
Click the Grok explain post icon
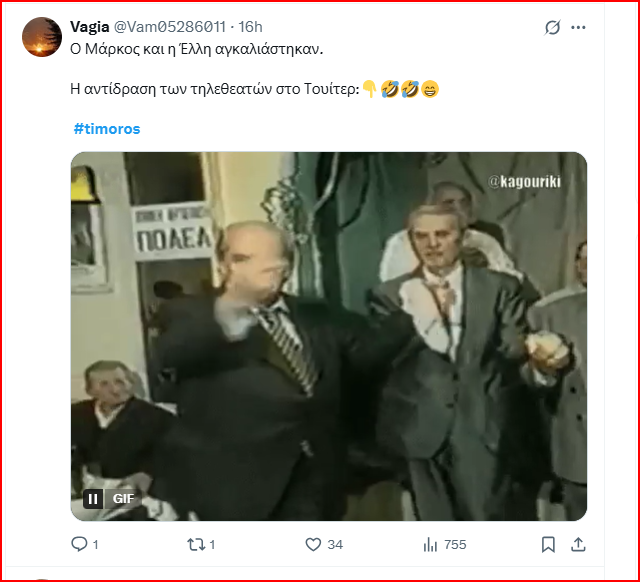[x=552, y=28]
